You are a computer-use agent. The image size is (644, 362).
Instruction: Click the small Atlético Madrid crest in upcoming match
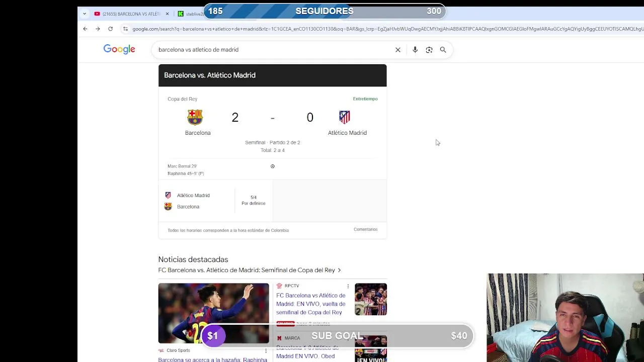click(x=168, y=195)
